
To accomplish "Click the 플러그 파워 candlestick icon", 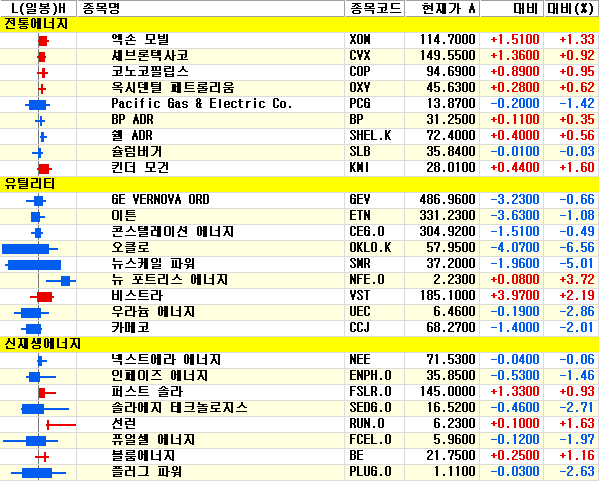I will [38, 473].
